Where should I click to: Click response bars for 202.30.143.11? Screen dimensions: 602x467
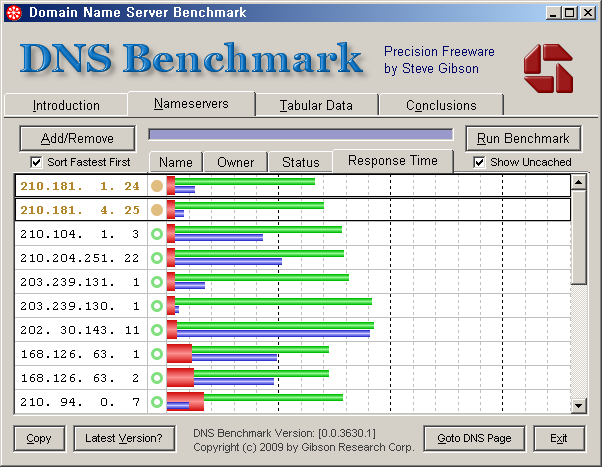coord(270,330)
